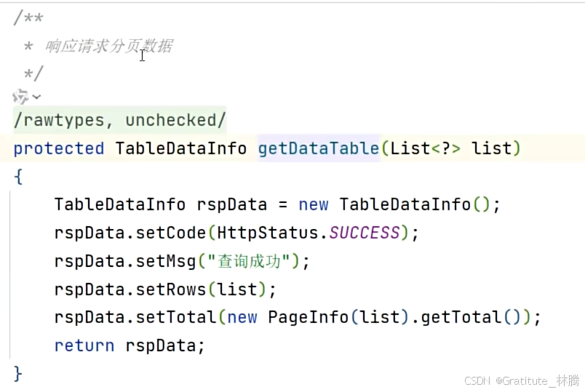The width and height of the screenshot is (585, 392).
Task: Click 'SUCCESS' constant in setCode line
Action: (x=365, y=233)
